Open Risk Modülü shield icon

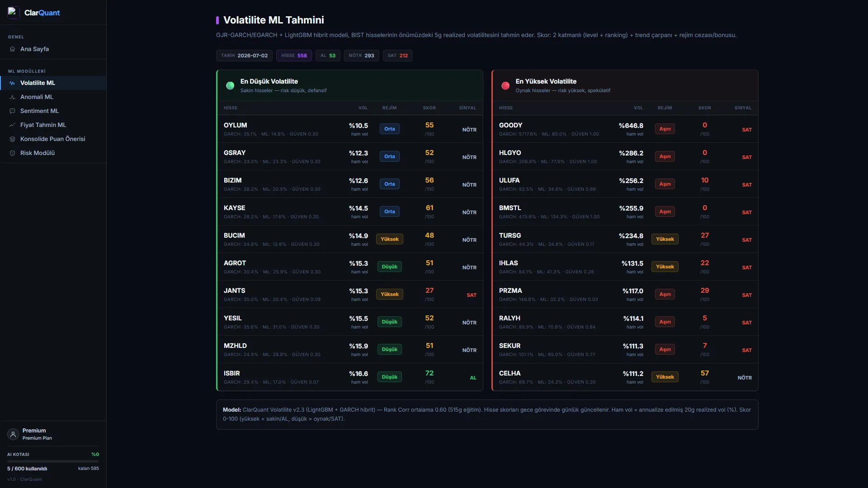pyautogui.click(x=12, y=153)
